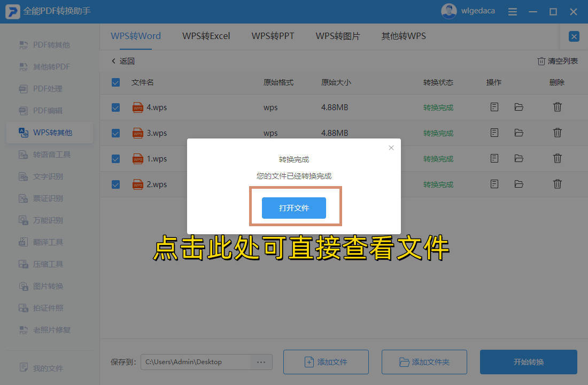The height and width of the screenshot is (385, 588).
Task: Click the 3.wps file name
Action: tap(157, 133)
